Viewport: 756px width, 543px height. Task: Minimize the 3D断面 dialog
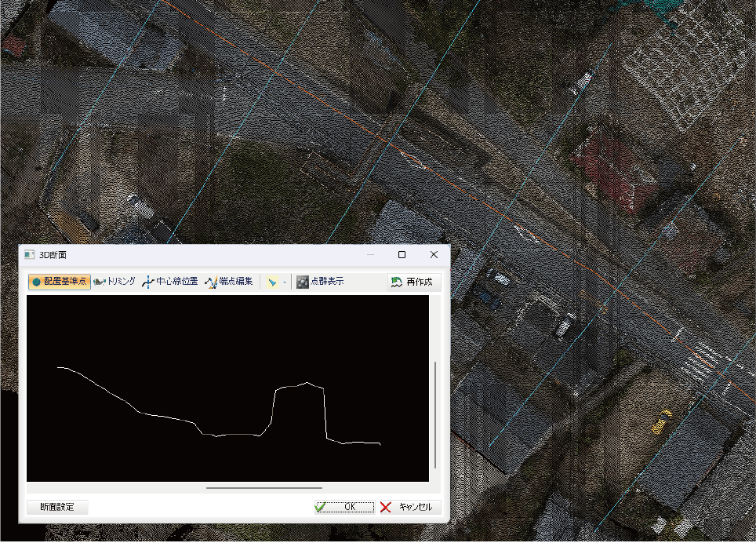pyautogui.click(x=370, y=254)
